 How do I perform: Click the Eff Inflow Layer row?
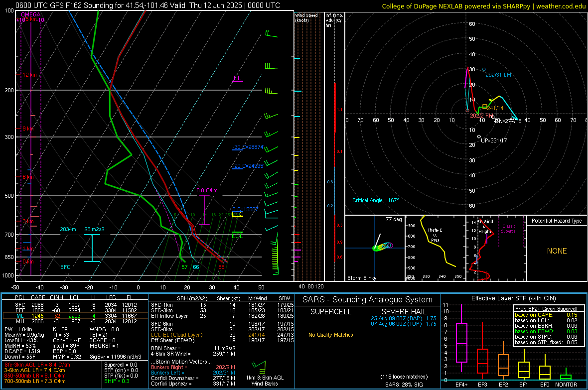point(222,316)
